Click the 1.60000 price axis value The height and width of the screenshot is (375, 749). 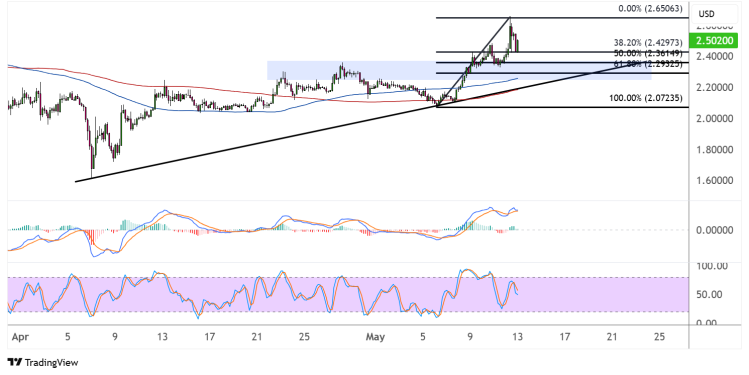click(715, 181)
